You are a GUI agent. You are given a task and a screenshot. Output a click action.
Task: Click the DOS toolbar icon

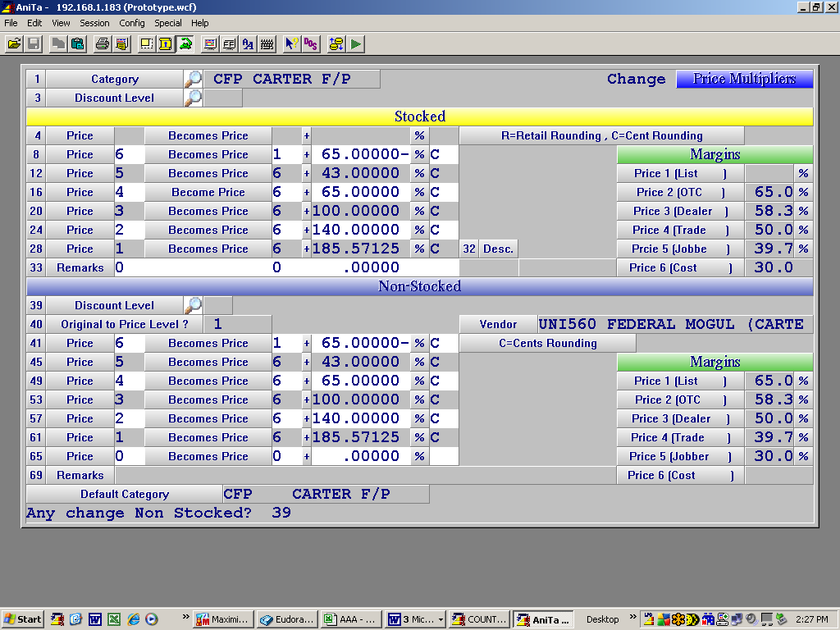pyautogui.click(x=311, y=44)
